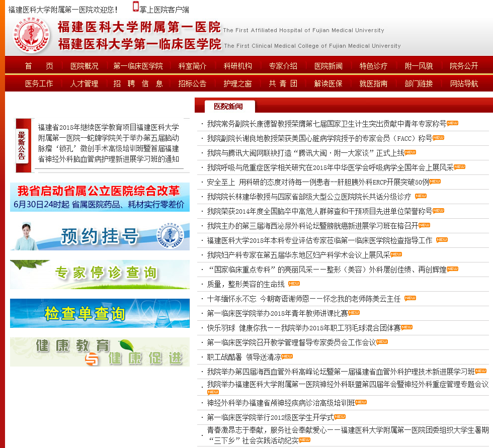This screenshot has width=493, height=448.
Task: Open news about 康德智教授 expert title
Action: click(x=326, y=124)
